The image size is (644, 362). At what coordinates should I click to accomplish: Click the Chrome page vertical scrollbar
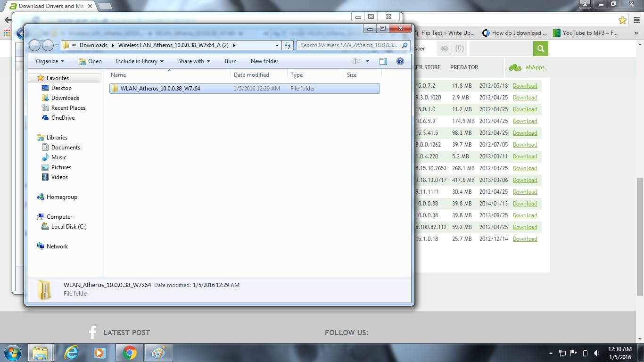(x=640, y=237)
